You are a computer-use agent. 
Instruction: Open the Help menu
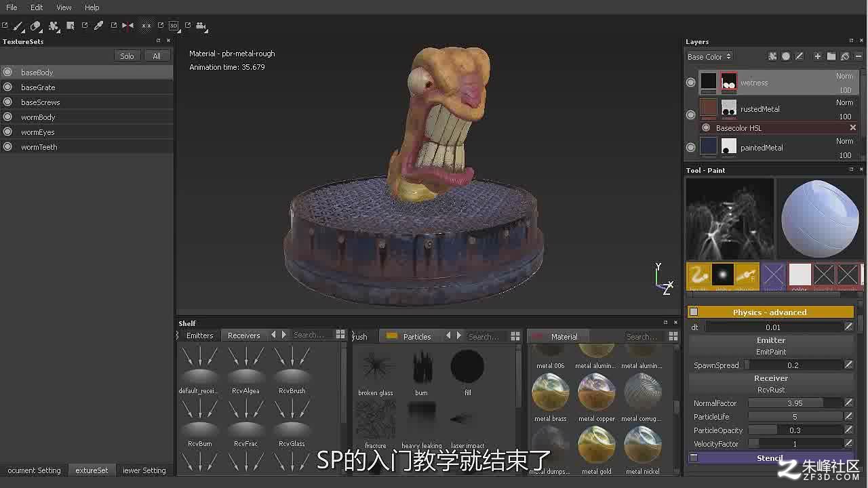click(x=92, y=7)
